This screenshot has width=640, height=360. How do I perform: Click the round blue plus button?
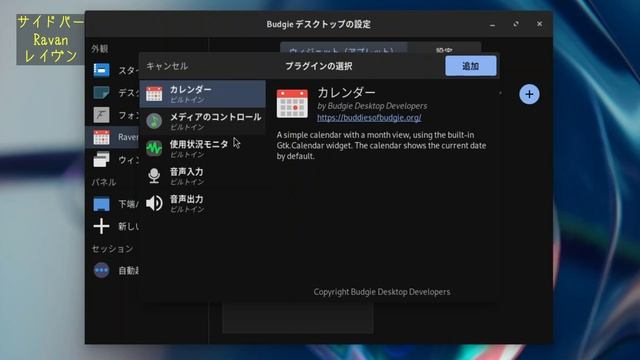click(x=529, y=94)
